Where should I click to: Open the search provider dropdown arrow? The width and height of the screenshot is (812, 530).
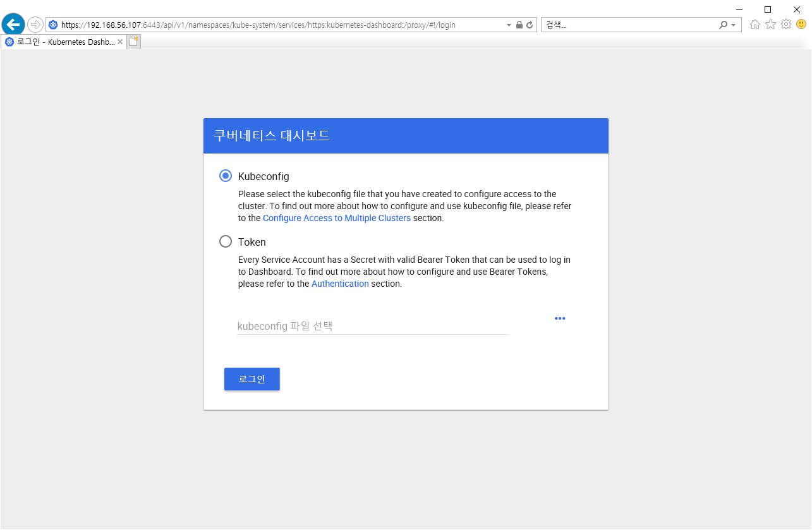click(733, 25)
